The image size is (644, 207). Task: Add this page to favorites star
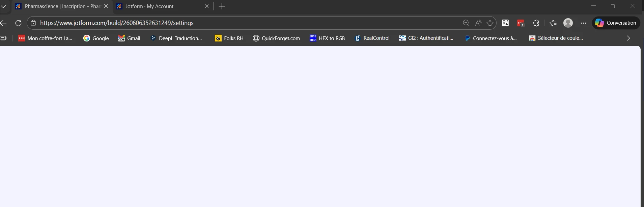(x=490, y=23)
